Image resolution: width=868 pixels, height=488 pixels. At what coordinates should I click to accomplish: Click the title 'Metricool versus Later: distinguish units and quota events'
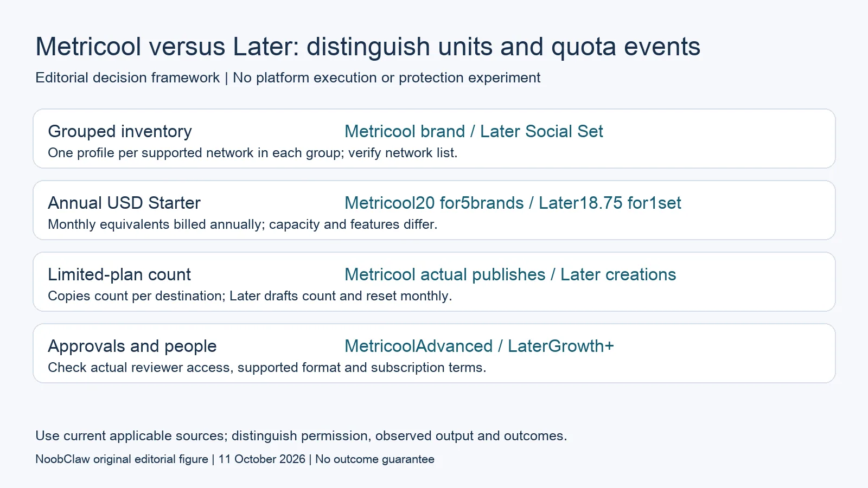coord(368,47)
